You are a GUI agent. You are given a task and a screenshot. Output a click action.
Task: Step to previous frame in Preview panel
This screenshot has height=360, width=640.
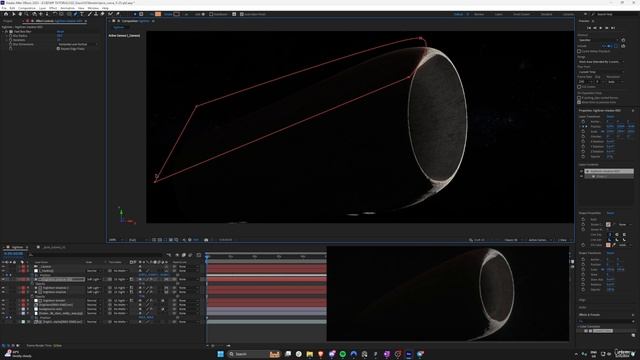[595, 28]
